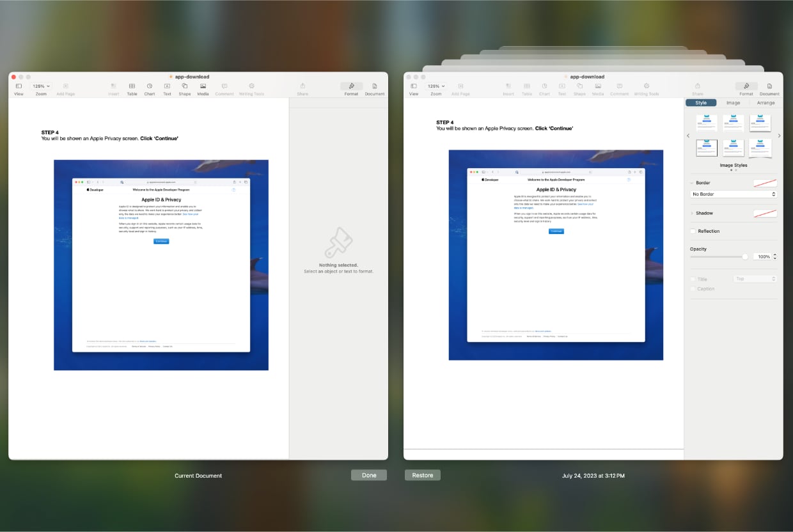
Task: Select the first image style thumbnail
Action: (x=707, y=122)
